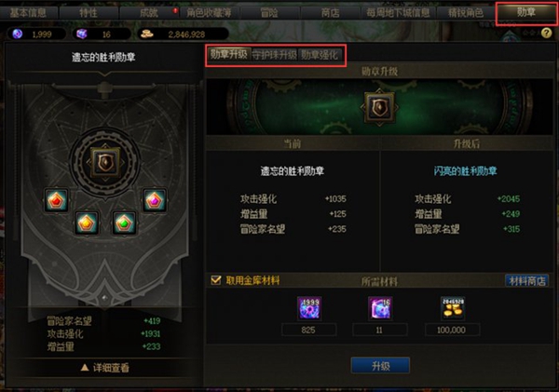Click the purple orb material icon 1999

(x=309, y=308)
